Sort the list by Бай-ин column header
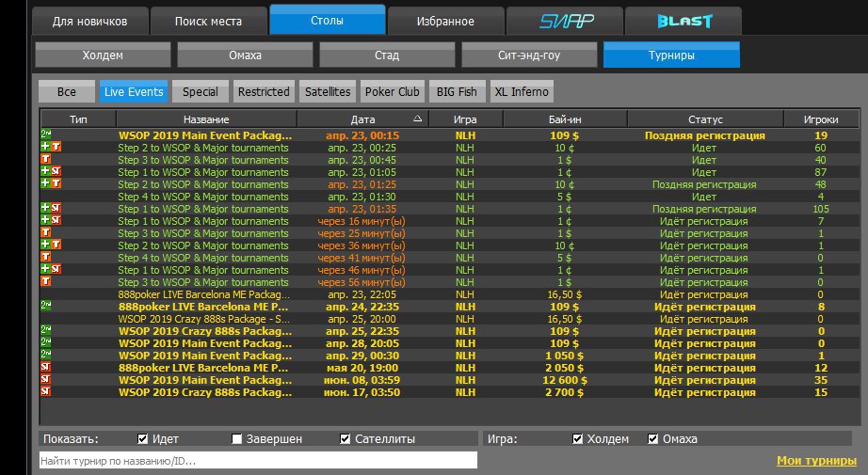 click(564, 119)
